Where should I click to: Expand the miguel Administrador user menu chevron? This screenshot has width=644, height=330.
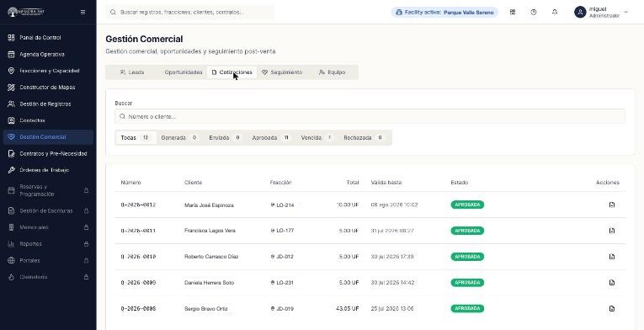pyautogui.click(x=626, y=13)
